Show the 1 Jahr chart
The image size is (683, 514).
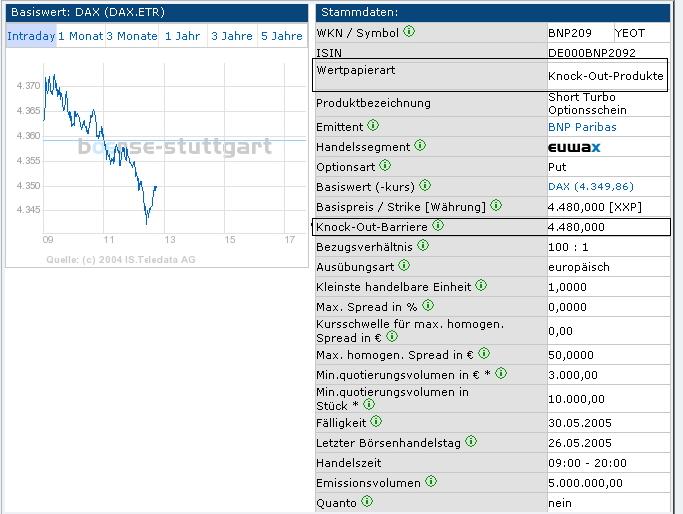point(183,36)
